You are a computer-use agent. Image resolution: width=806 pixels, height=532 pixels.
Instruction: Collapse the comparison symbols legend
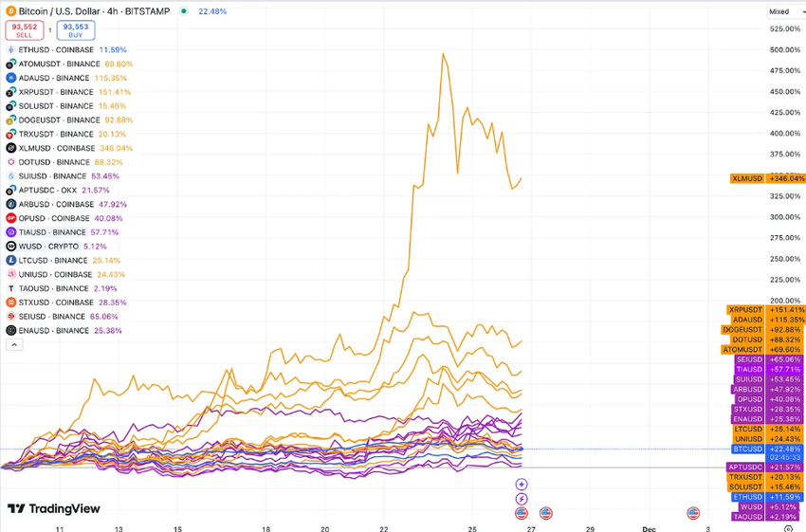14,345
